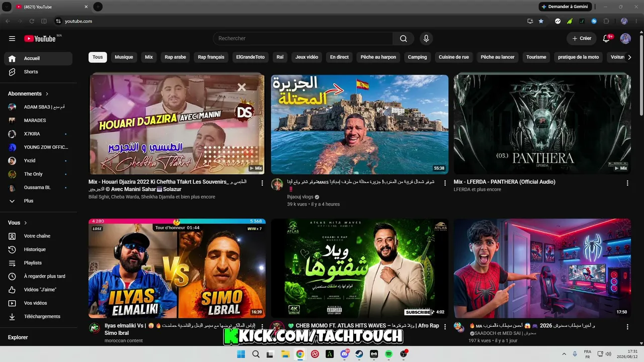
Task: Select the Rap français filter chip
Action: (x=211, y=57)
